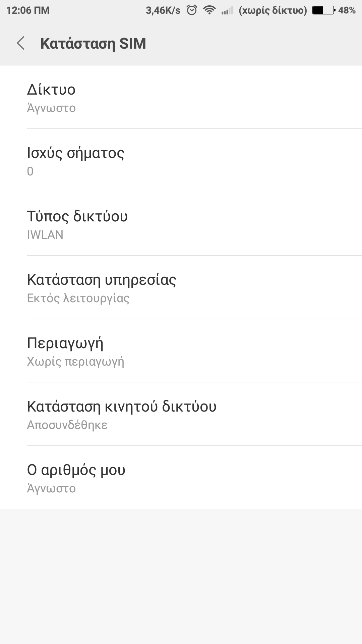Tap the Κατάσταση SIM page title
Screen dimensions: 362x644
93,44
